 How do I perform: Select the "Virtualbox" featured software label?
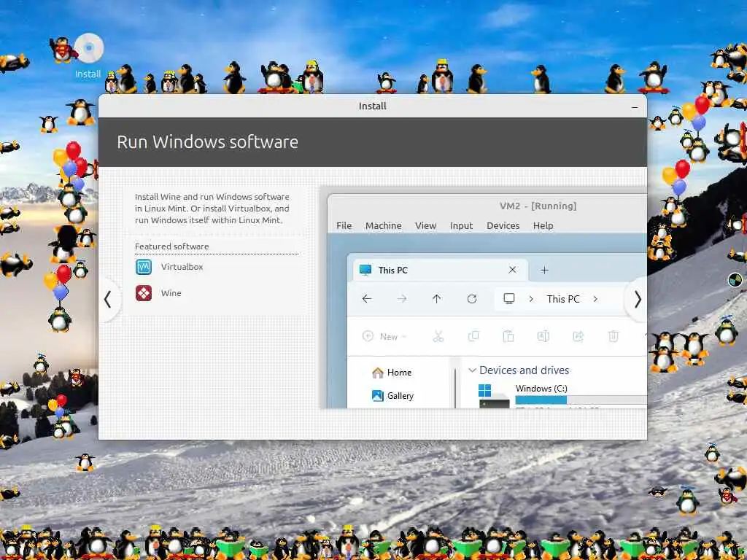click(182, 267)
